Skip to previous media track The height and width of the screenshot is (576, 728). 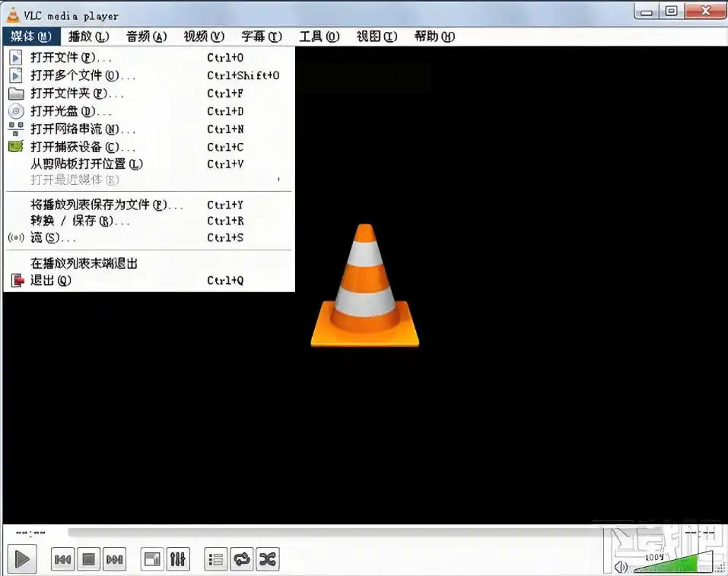point(62,558)
